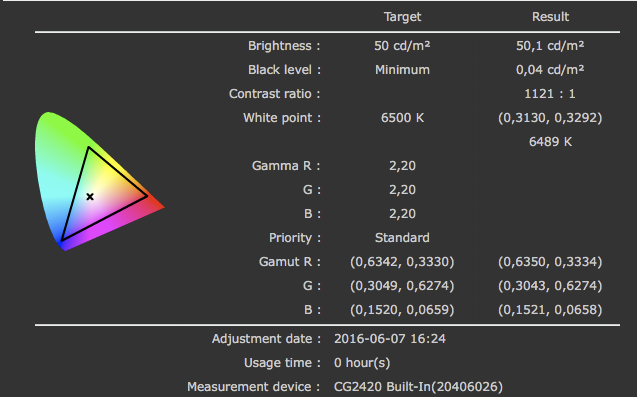Click Gamut G result (0,3043, 0,6274)
The height and width of the screenshot is (397, 637).
550,285
